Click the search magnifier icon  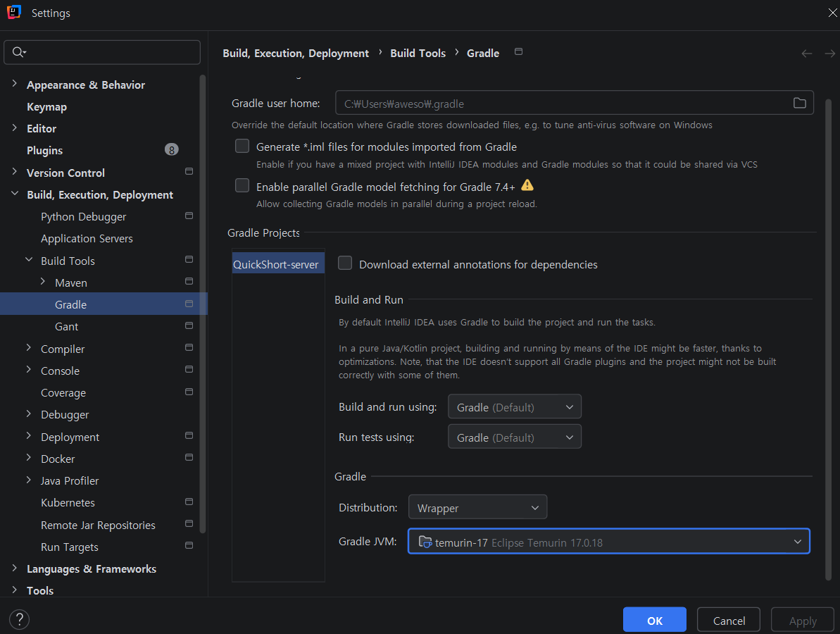point(19,52)
